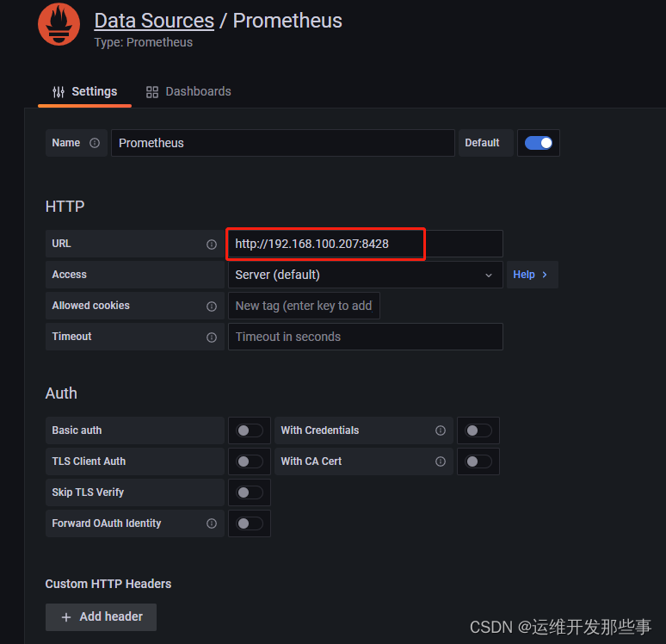Click the Prometheus flame logo icon

(x=59, y=24)
